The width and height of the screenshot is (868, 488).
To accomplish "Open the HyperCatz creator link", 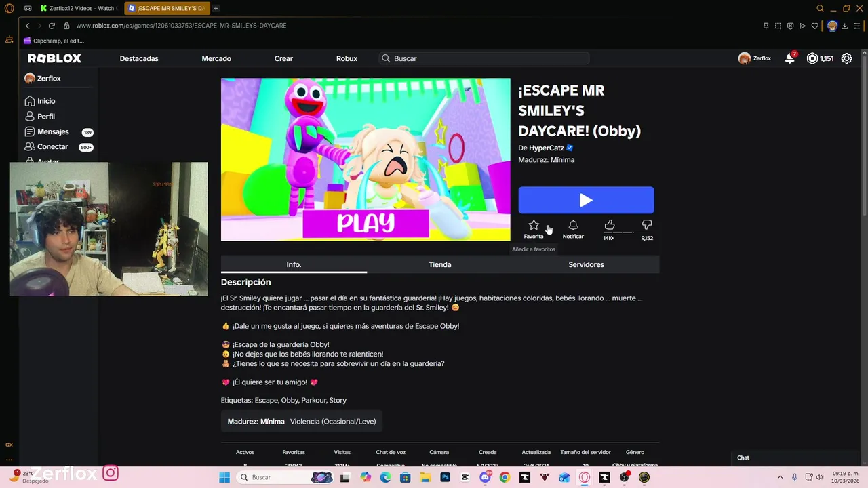I will pyautogui.click(x=547, y=148).
